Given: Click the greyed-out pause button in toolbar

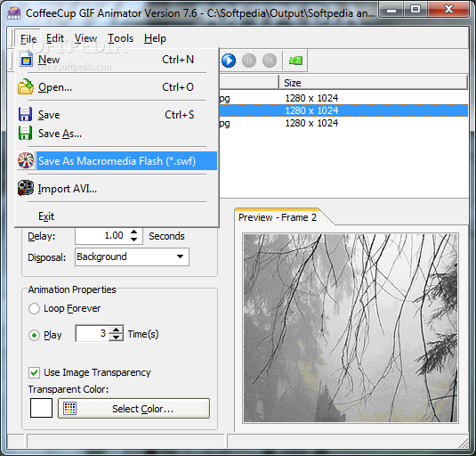Looking at the screenshot, I should (249, 61).
